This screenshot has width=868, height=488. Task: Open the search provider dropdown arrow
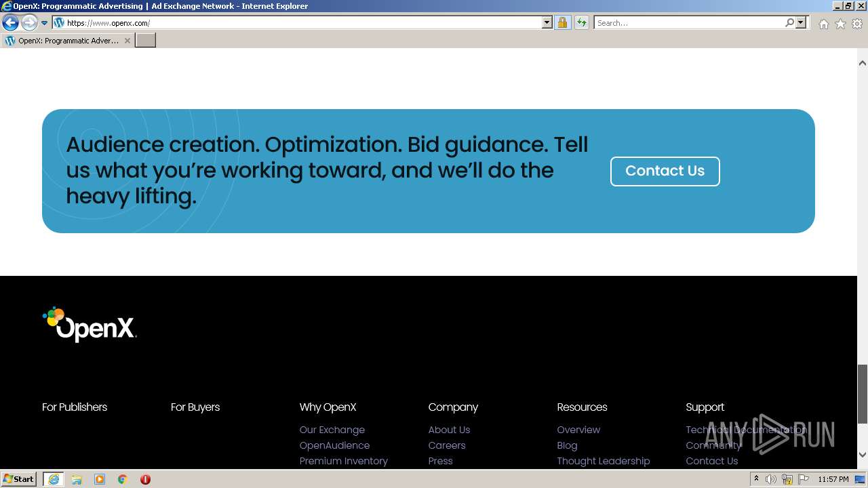tap(801, 23)
